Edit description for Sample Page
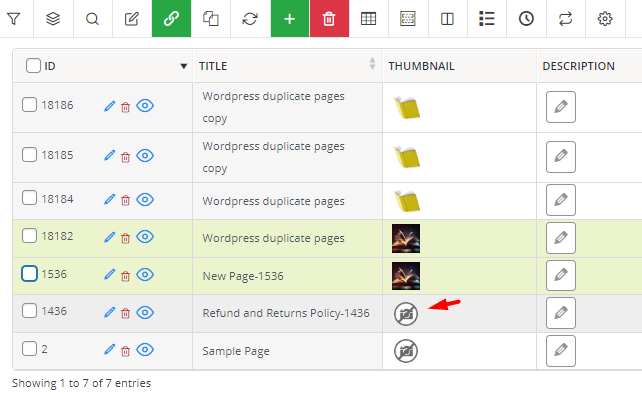Viewport: 642px width, 395px height. (x=561, y=351)
